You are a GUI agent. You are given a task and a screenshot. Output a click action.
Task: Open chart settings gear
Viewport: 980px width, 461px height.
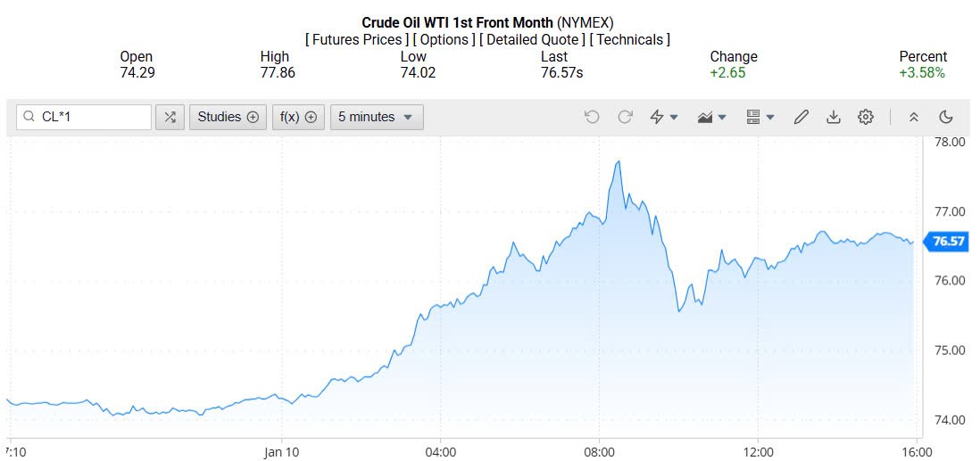click(865, 117)
